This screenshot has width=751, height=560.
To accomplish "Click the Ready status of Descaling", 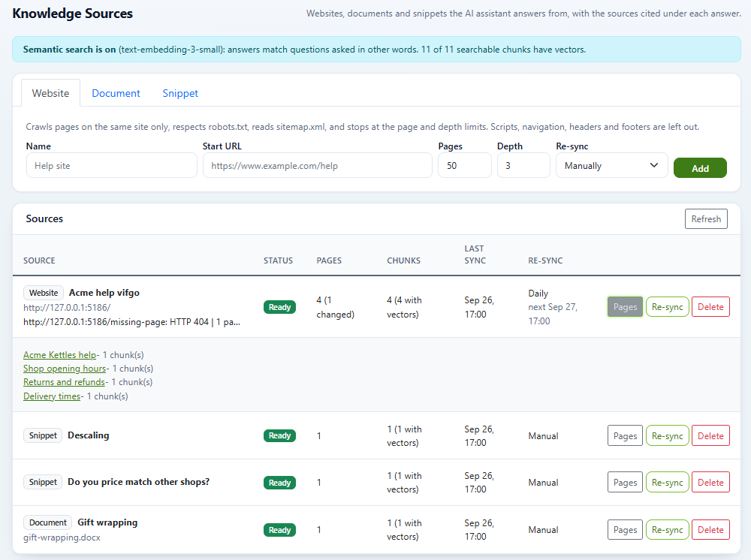I will click(x=279, y=435).
